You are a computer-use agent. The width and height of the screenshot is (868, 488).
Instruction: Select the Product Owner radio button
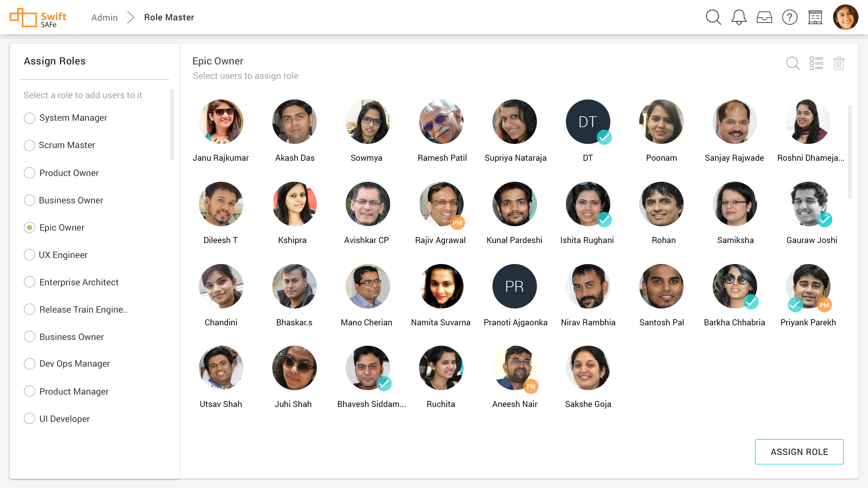coord(30,173)
